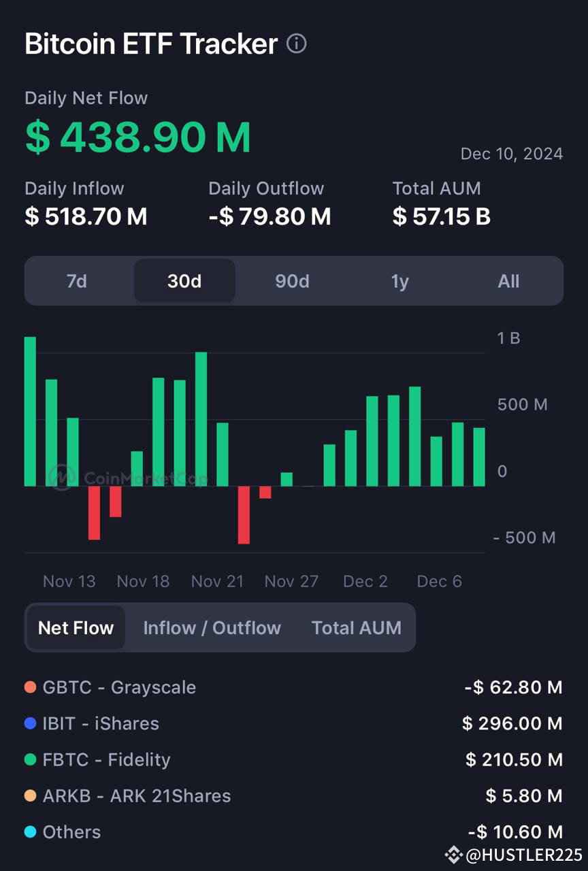Select the All time range
The image size is (588, 871).
tap(508, 280)
